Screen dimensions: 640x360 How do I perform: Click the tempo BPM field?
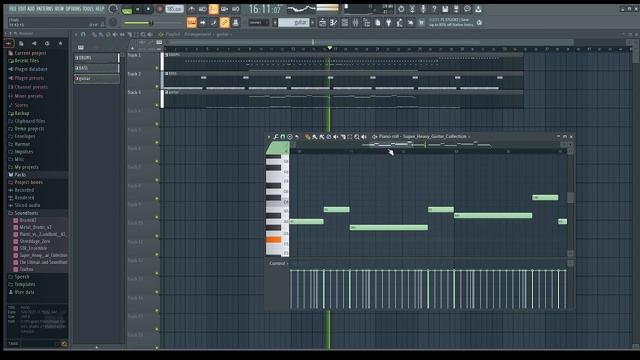coord(174,9)
